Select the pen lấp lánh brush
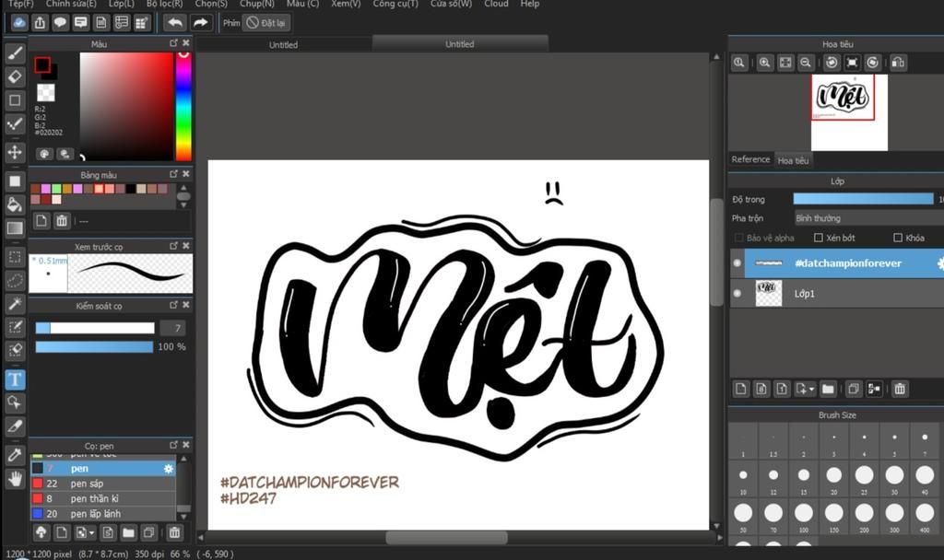The image size is (944, 560). (x=103, y=514)
